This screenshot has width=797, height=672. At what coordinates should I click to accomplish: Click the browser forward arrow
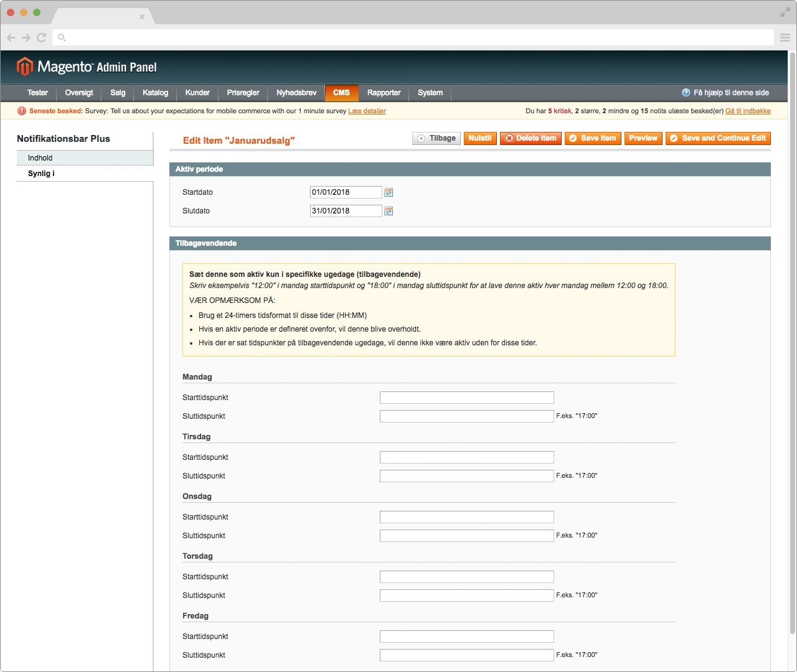[x=26, y=37]
